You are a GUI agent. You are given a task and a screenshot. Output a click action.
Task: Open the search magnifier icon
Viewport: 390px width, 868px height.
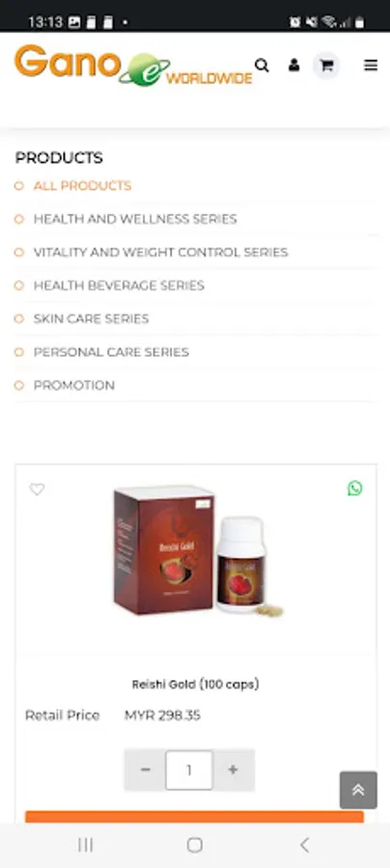click(262, 66)
